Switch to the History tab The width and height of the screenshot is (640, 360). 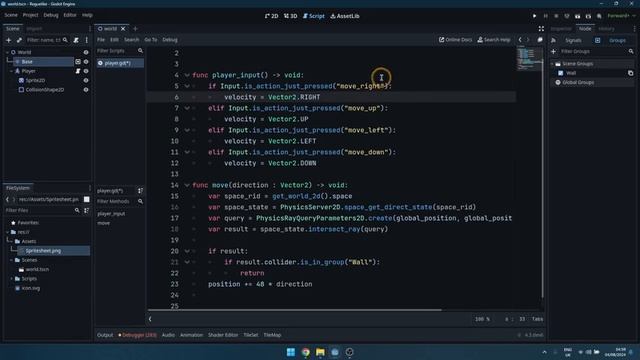tap(607, 29)
